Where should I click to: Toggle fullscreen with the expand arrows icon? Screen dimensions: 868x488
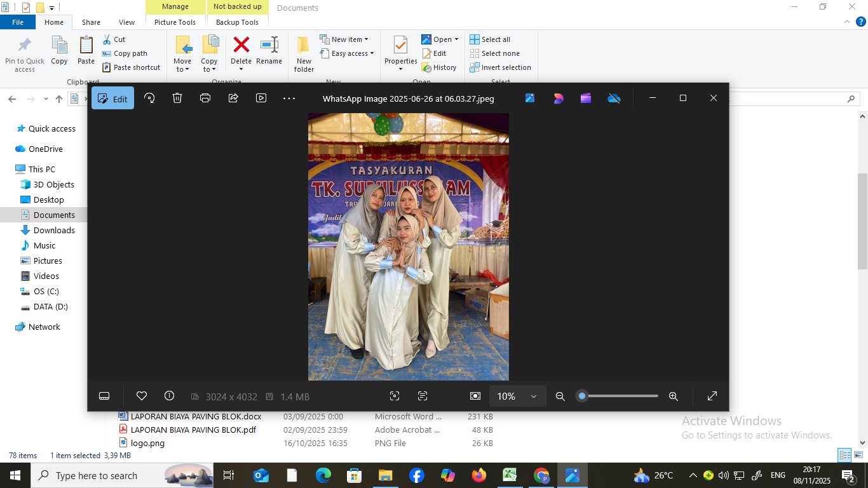pos(712,396)
